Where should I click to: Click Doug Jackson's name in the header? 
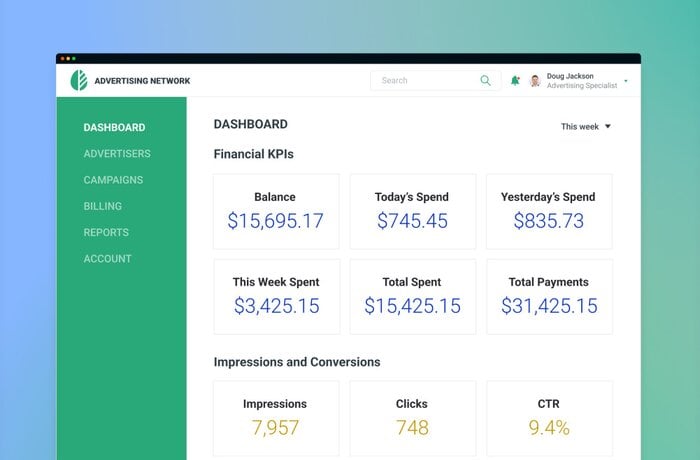pyautogui.click(x=570, y=76)
